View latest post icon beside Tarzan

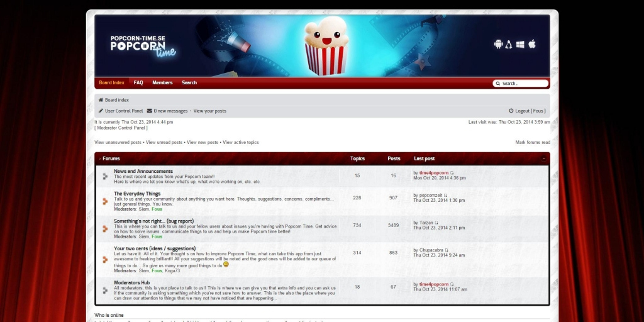pyautogui.click(x=436, y=223)
